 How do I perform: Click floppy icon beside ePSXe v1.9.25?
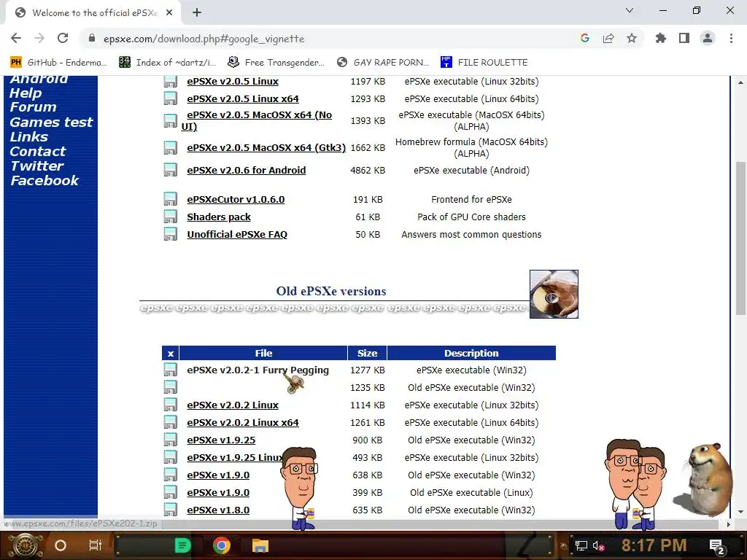coord(171,440)
